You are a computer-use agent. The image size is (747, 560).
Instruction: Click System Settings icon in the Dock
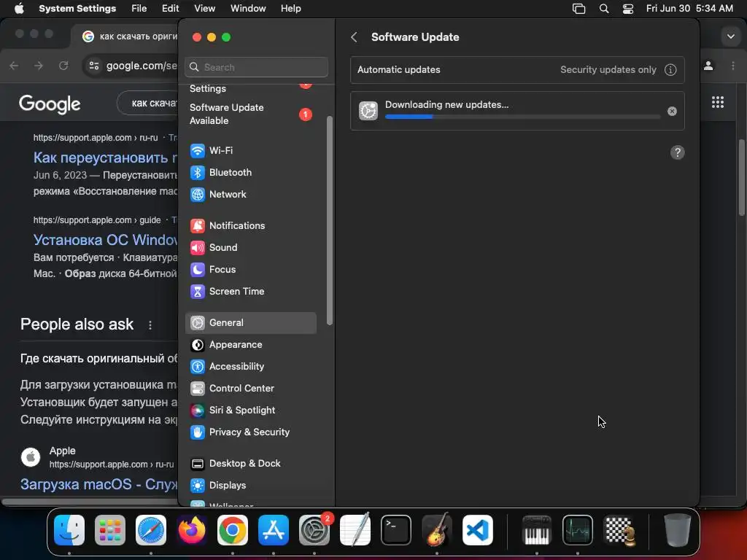click(x=314, y=530)
